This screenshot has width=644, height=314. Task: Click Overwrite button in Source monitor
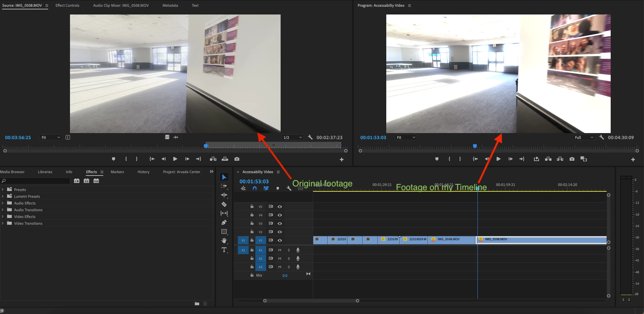(x=225, y=159)
